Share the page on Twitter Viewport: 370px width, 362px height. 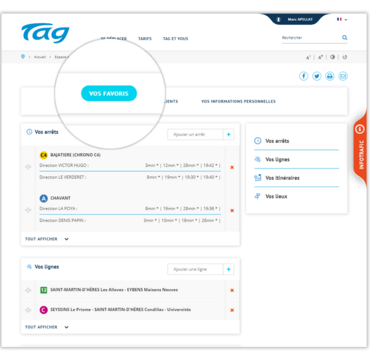tap(317, 76)
